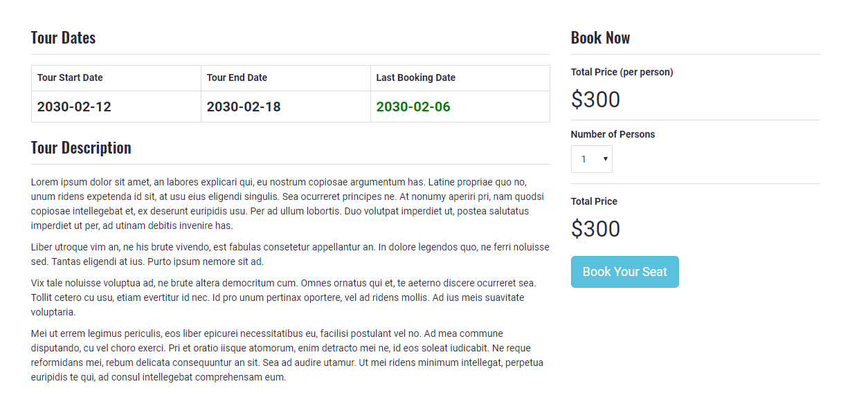The width and height of the screenshot is (868, 395).
Task: Click the Number of Persons label
Action: tap(613, 134)
